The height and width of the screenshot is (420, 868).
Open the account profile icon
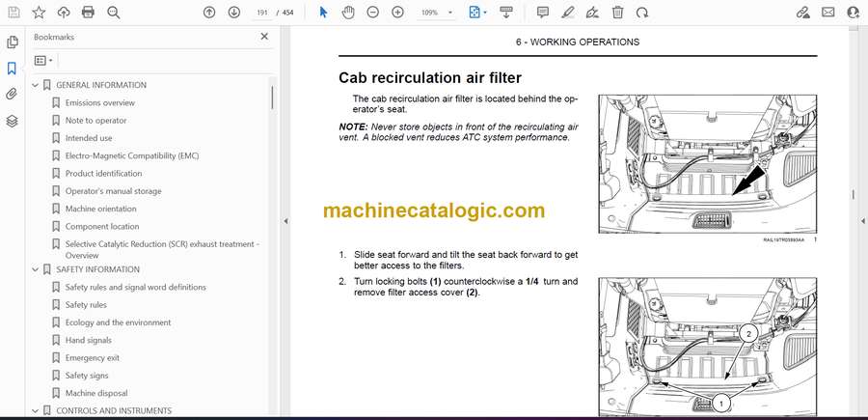click(x=854, y=13)
